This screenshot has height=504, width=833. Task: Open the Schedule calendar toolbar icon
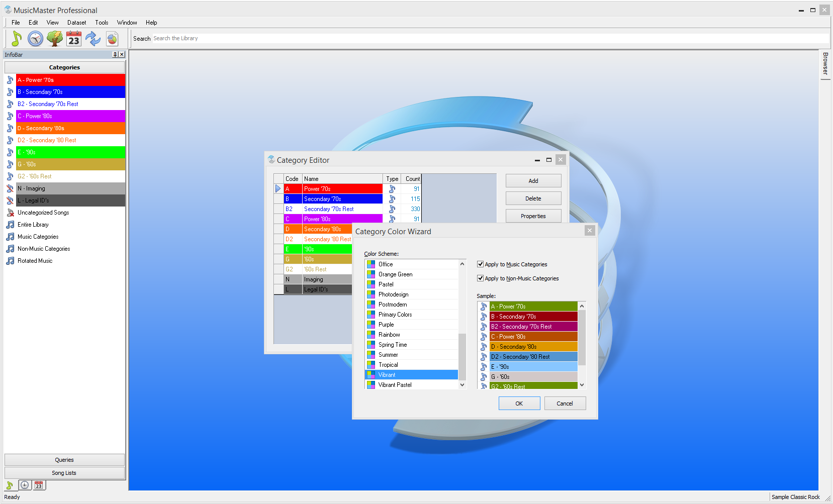(x=74, y=39)
